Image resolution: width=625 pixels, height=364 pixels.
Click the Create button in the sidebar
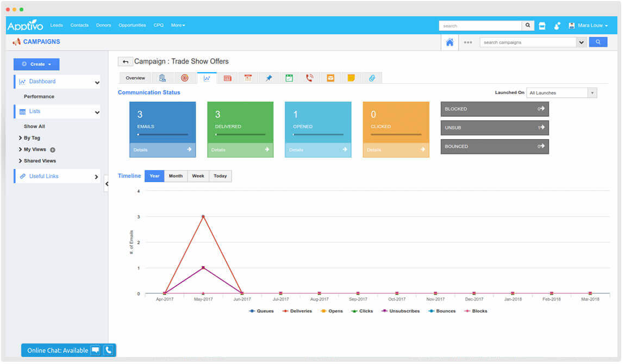tap(36, 64)
